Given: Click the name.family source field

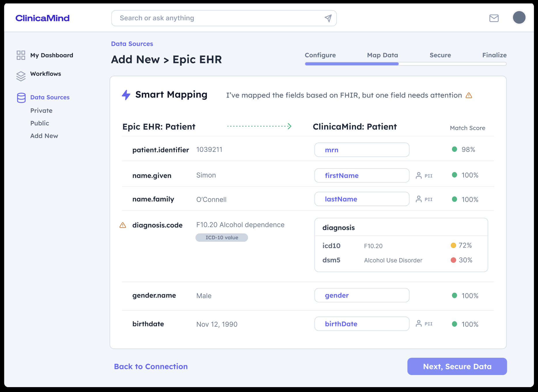Looking at the screenshot, I should (x=153, y=199).
